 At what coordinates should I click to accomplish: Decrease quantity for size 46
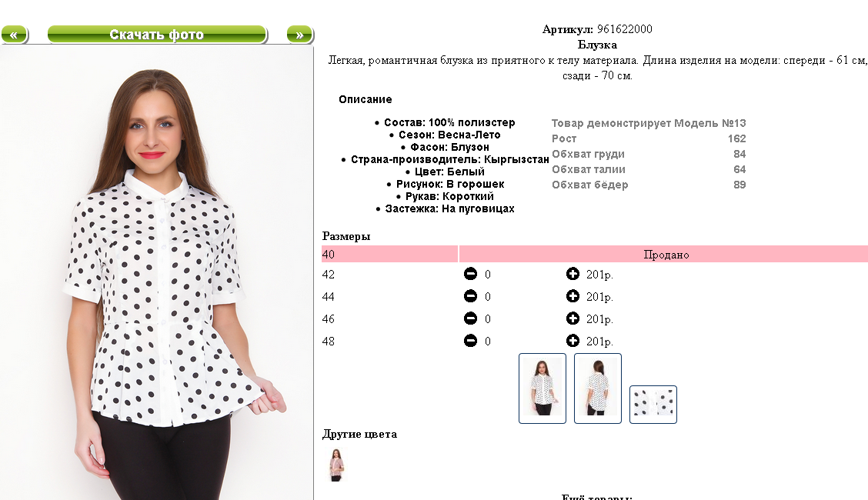[x=470, y=318]
